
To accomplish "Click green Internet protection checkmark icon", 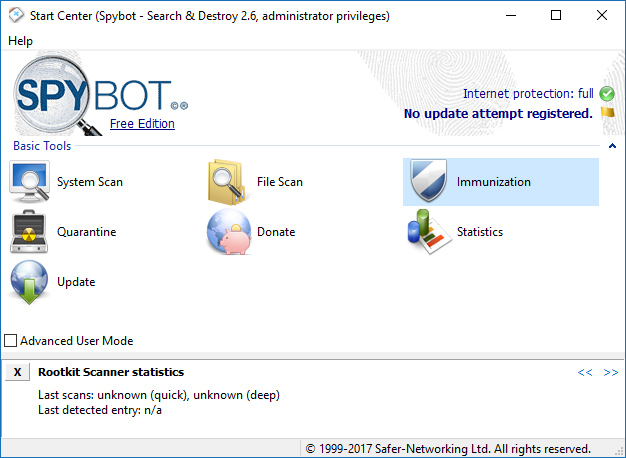I will [x=607, y=94].
